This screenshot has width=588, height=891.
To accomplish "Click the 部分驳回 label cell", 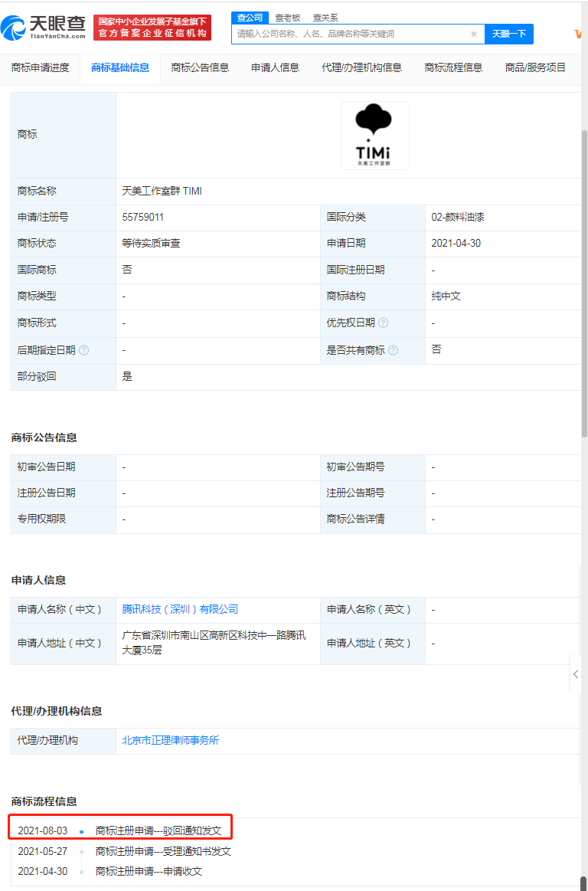I will [63, 377].
